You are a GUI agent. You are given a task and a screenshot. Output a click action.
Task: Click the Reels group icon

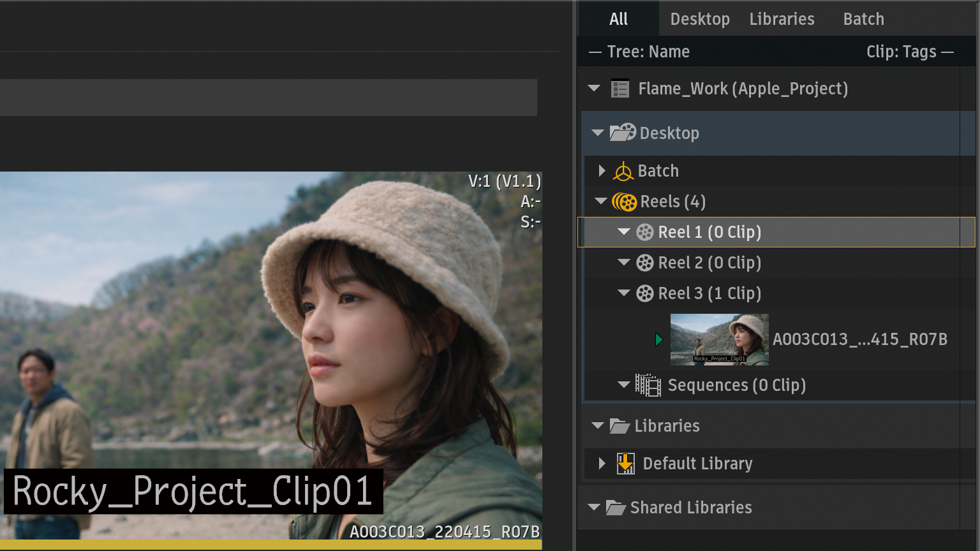pos(625,202)
